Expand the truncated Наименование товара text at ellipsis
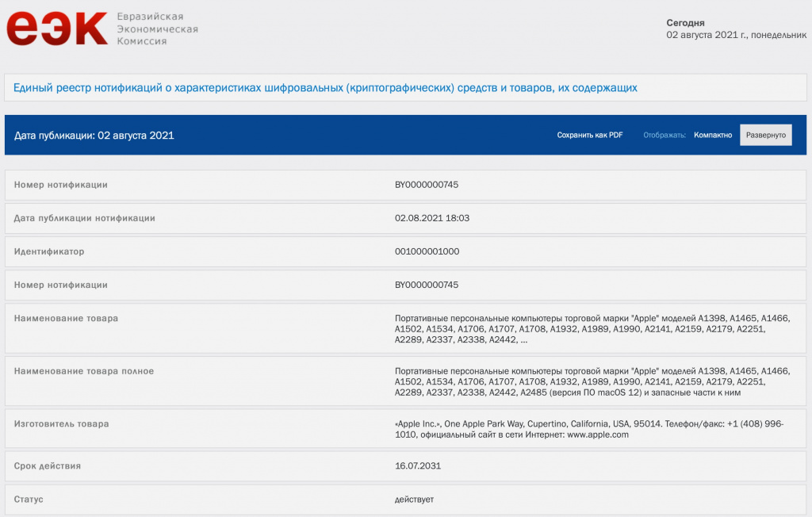Viewport: 812px width, 517px height. tap(523, 340)
